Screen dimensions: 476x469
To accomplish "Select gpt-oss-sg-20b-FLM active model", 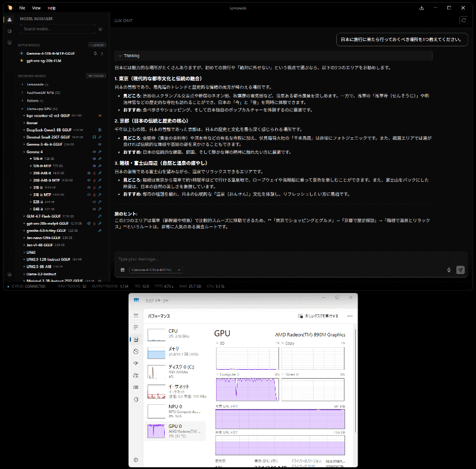I will coord(43,61).
